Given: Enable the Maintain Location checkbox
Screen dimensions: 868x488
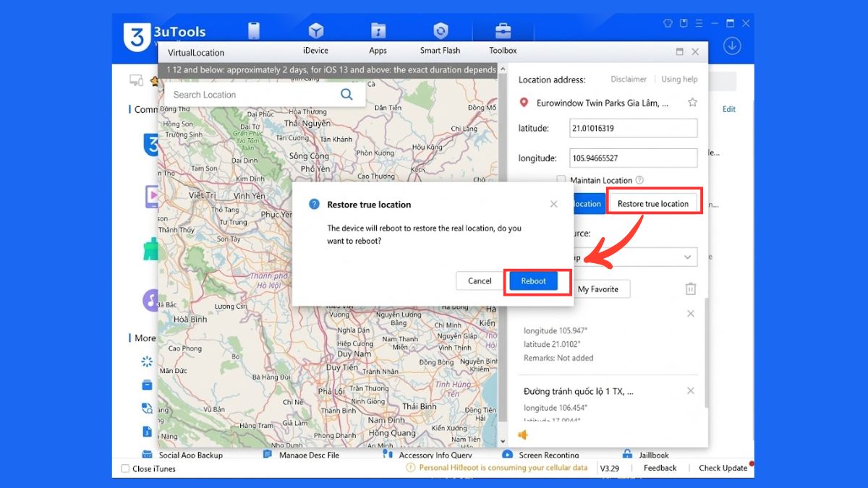Looking at the screenshot, I should 561,180.
